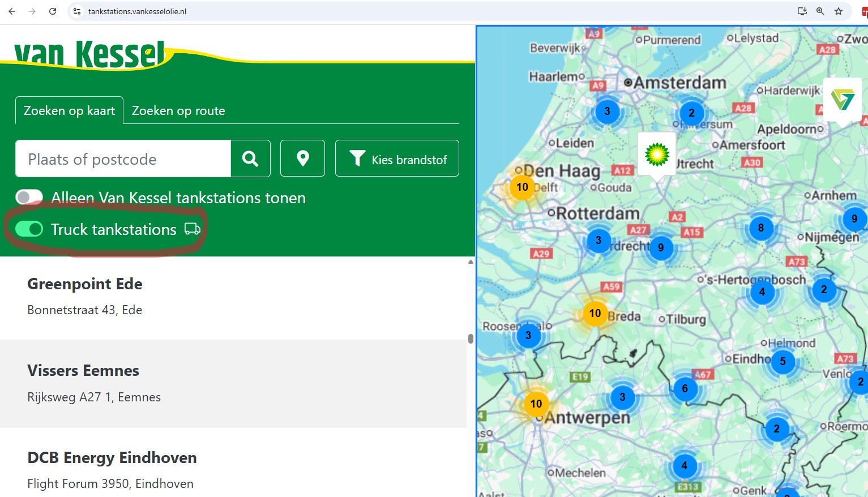Open the browser zoom magnifier icon
The height and width of the screenshot is (497, 868).
coord(820,11)
